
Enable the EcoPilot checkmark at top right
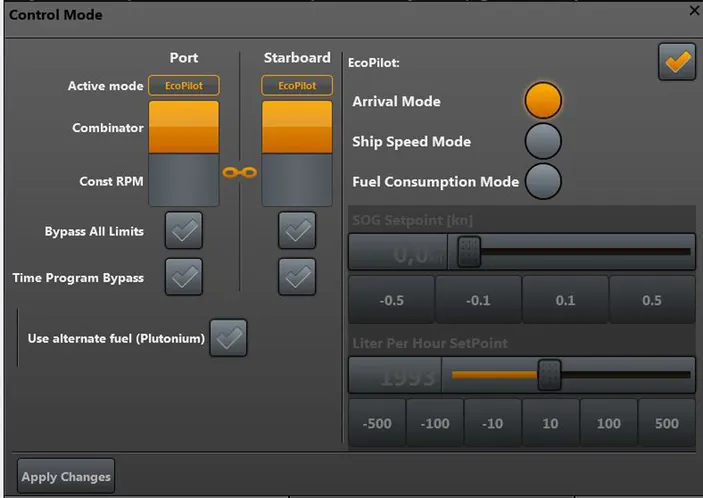coord(677,62)
